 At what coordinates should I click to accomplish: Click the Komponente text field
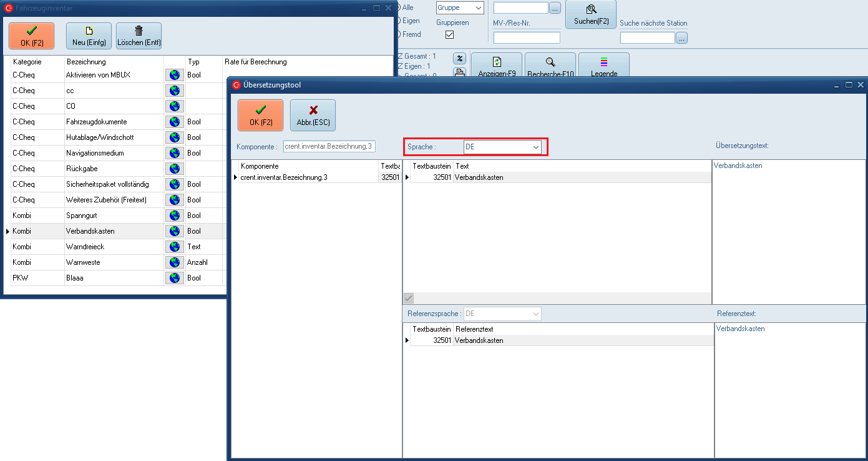(329, 147)
